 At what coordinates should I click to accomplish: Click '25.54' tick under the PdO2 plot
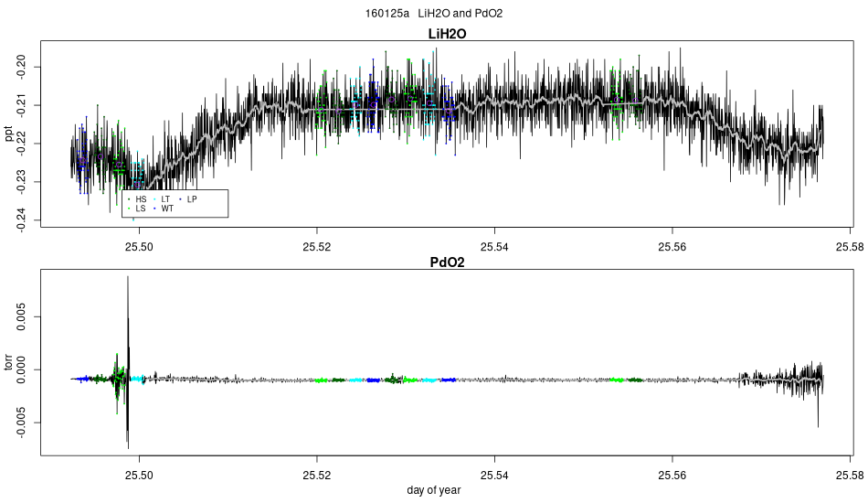[x=494, y=476]
